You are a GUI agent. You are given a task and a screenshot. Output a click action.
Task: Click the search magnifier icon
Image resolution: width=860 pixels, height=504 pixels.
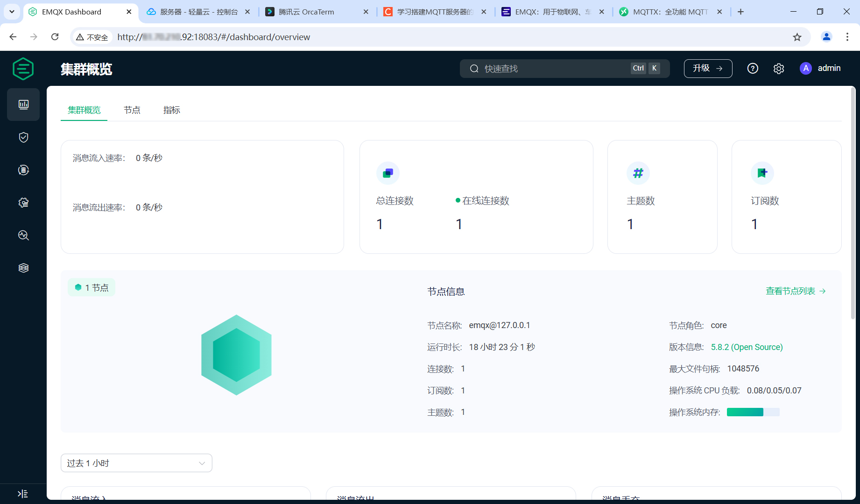tap(474, 69)
